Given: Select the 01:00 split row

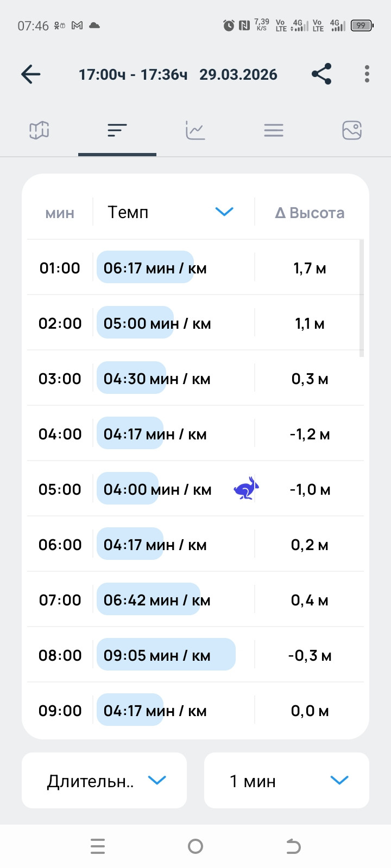Looking at the screenshot, I should (x=195, y=267).
